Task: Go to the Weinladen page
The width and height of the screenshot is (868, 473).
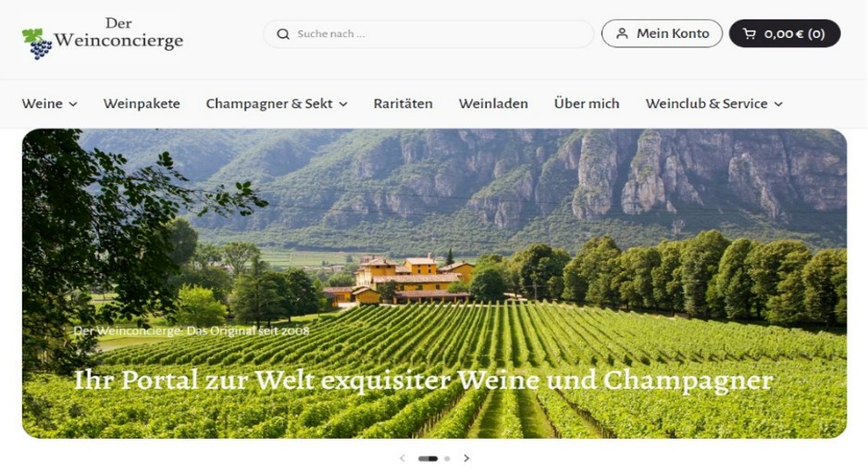Action: [493, 104]
